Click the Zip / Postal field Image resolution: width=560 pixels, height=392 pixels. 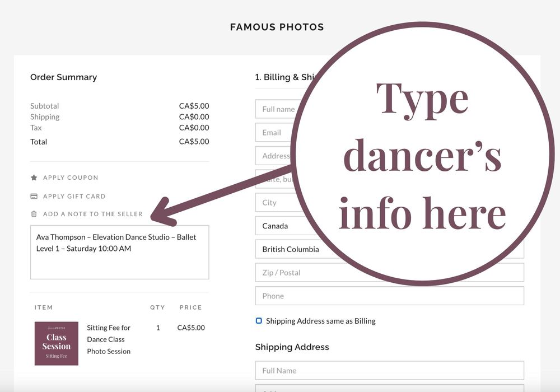[389, 273]
